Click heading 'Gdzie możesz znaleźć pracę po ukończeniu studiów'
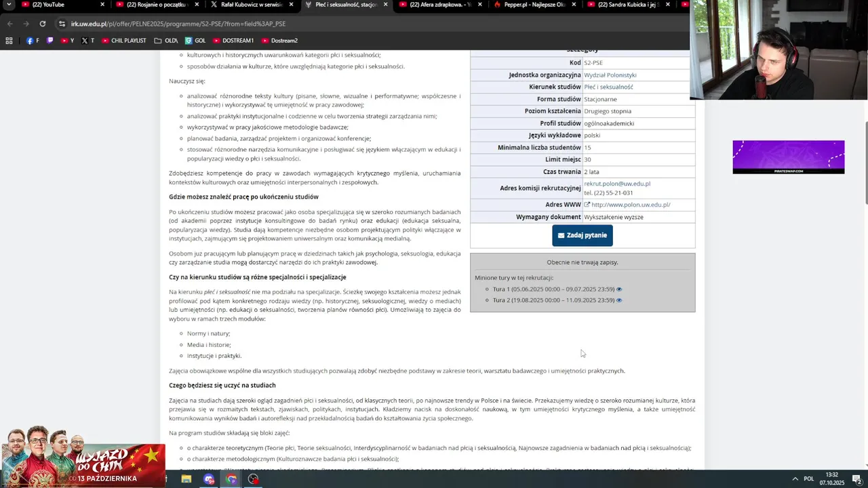Image resolution: width=868 pixels, height=488 pixels. 243,197
